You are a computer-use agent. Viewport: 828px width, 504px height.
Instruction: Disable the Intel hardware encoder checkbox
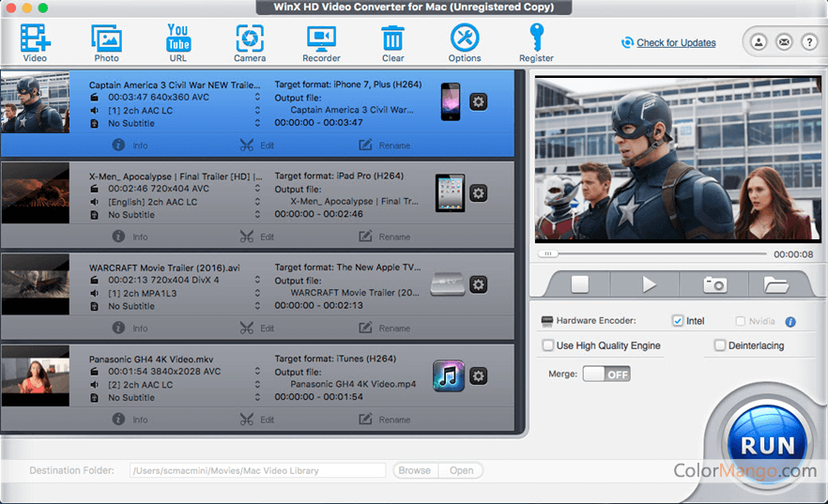(678, 321)
